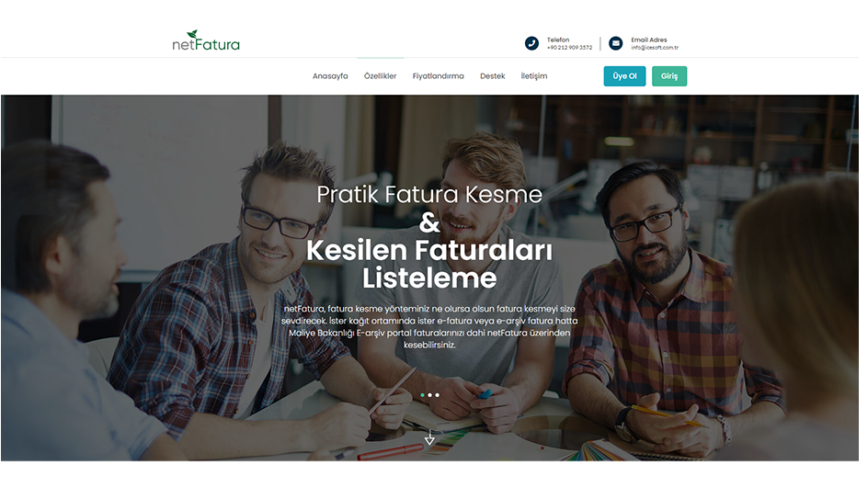Click the Telefon label
Screen dimensions: 868x488
(558, 40)
